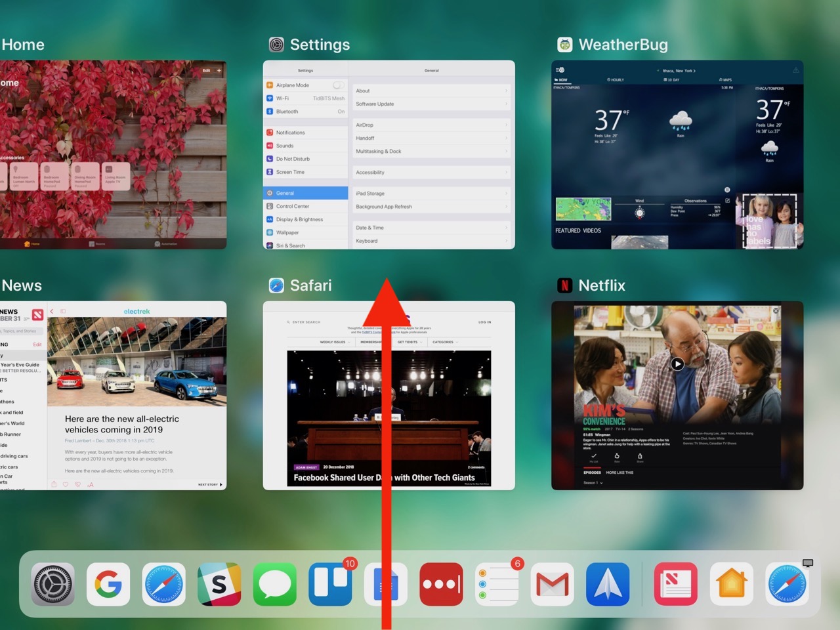Tap Edit in the News sidebar
This screenshot has height=630, width=840.
pyautogui.click(x=37, y=344)
